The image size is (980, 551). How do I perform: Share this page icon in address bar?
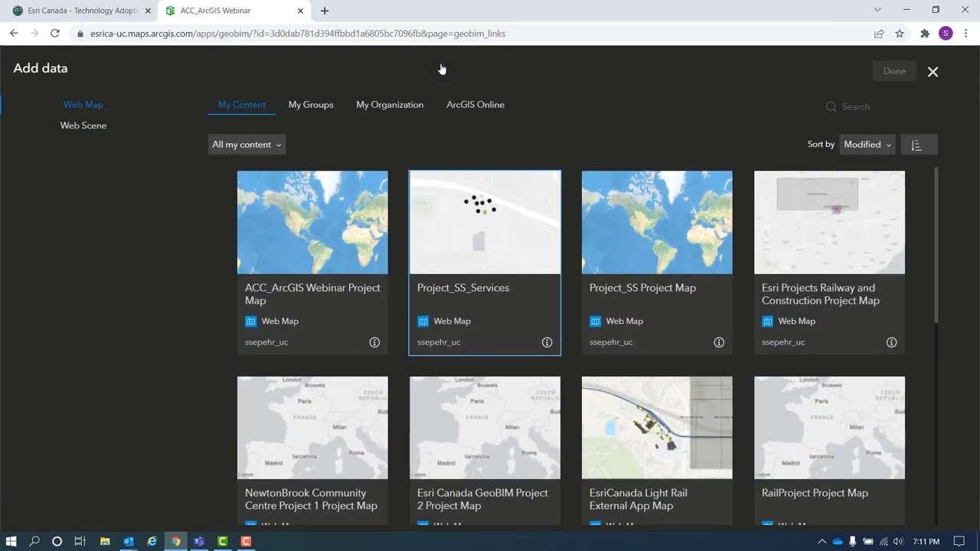(879, 34)
